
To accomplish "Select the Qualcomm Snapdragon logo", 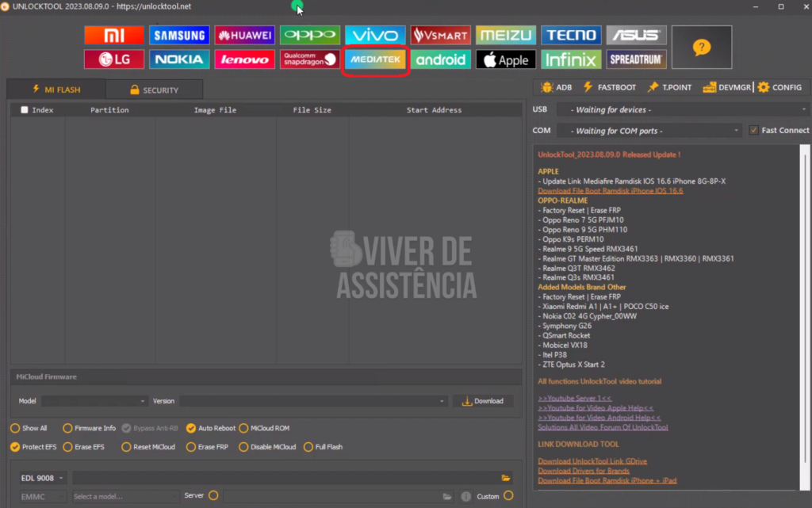I will (310, 59).
